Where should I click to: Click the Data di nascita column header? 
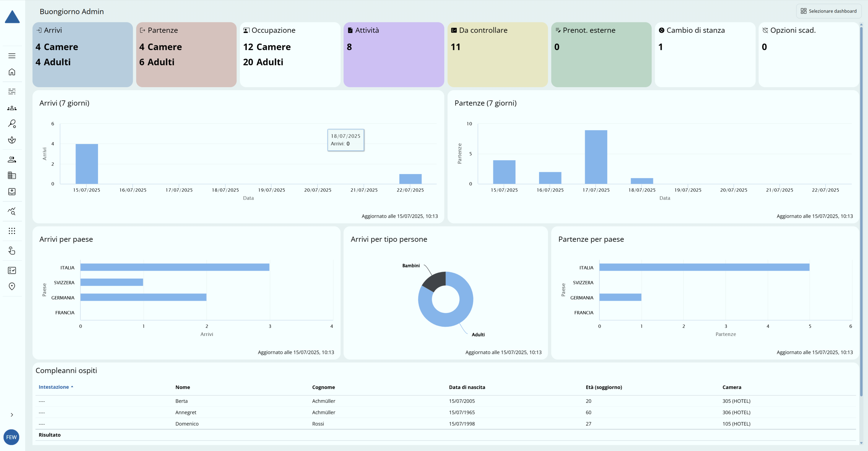click(467, 387)
